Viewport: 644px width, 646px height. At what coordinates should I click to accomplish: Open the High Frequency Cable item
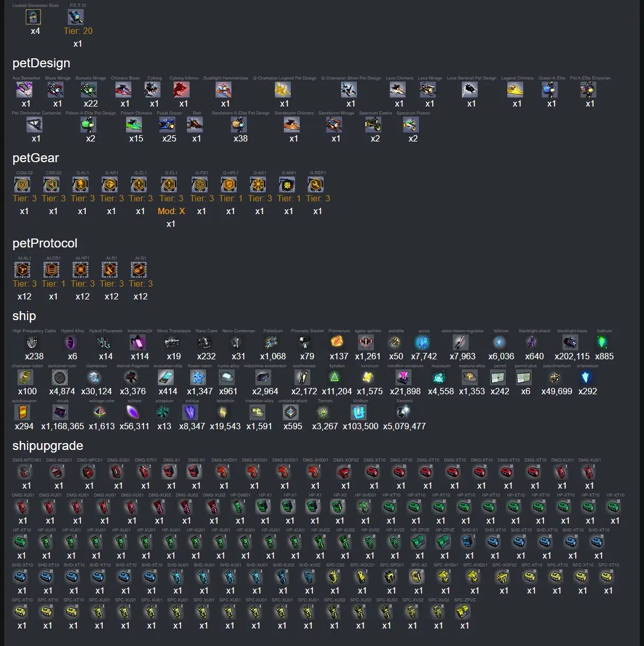(x=32, y=342)
